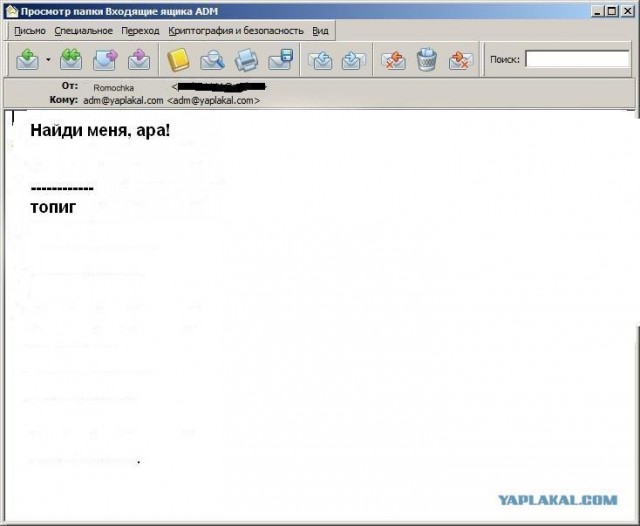The image size is (640, 526).
Task: Forward the message using blue envelope icon
Action: coord(105,59)
